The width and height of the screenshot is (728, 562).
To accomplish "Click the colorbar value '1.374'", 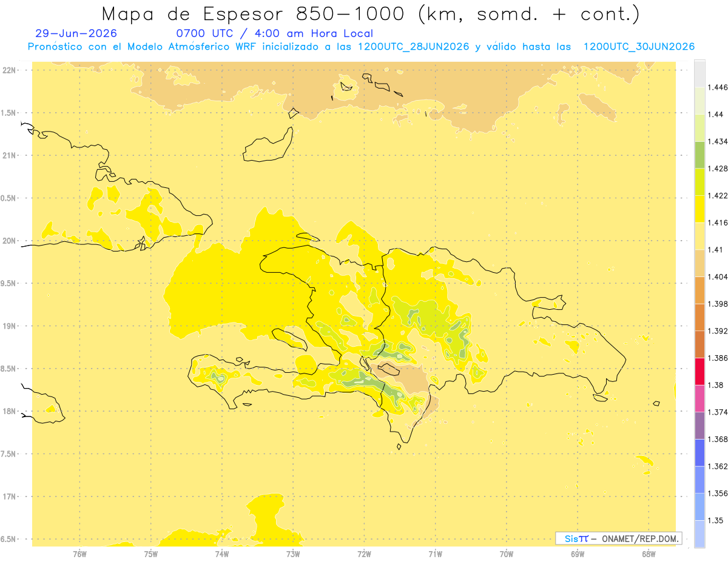I will [717, 412].
